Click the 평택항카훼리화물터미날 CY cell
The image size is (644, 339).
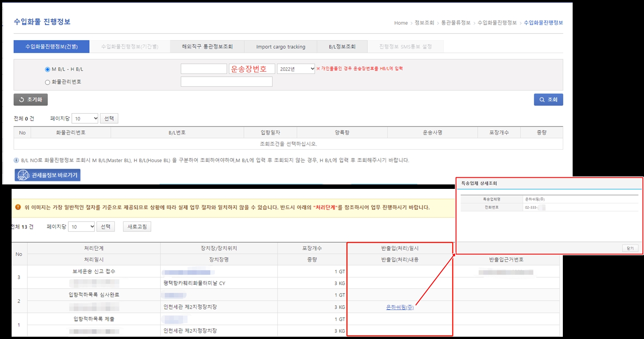click(x=219, y=283)
